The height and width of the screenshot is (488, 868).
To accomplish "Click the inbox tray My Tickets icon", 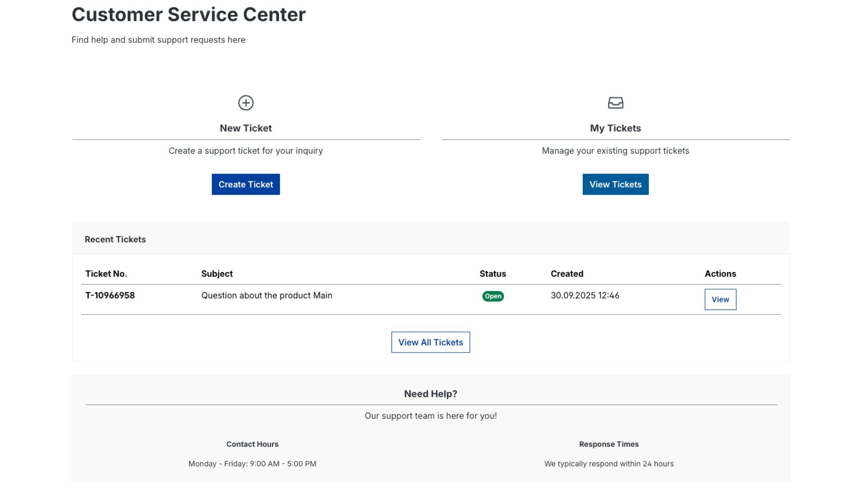I will [x=615, y=103].
